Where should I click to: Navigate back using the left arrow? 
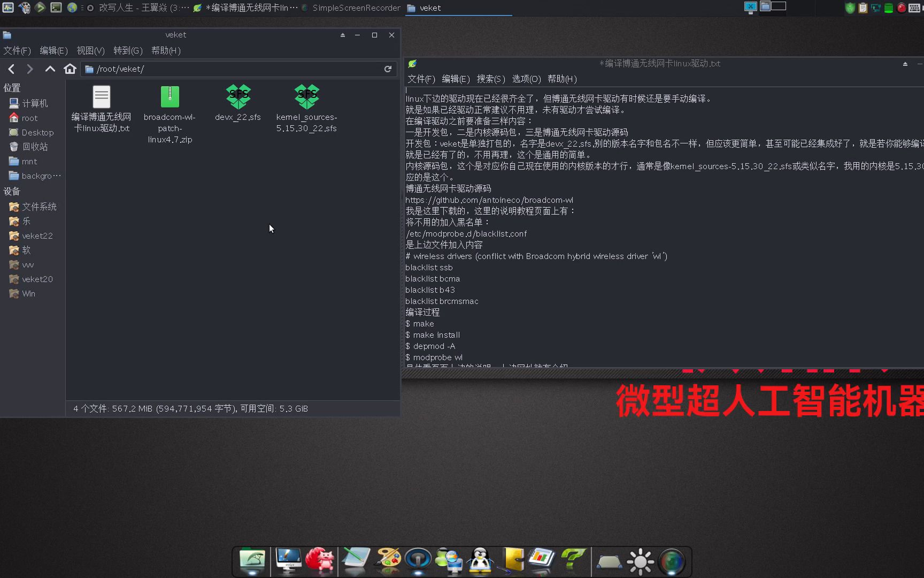click(x=11, y=69)
